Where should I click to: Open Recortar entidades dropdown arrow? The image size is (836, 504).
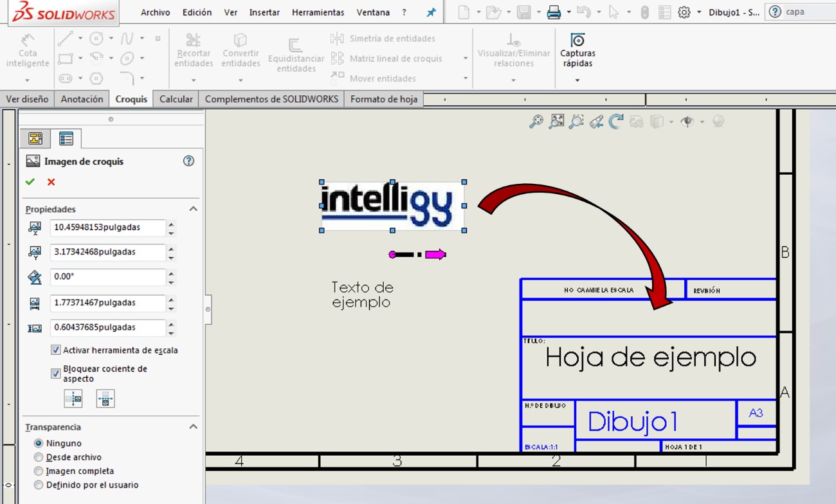(x=194, y=80)
